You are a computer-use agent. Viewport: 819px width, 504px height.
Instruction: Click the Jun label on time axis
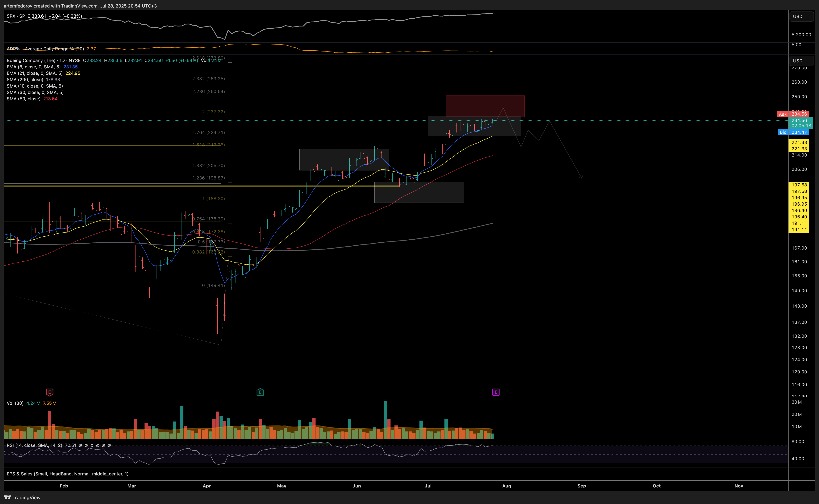pos(357,486)
